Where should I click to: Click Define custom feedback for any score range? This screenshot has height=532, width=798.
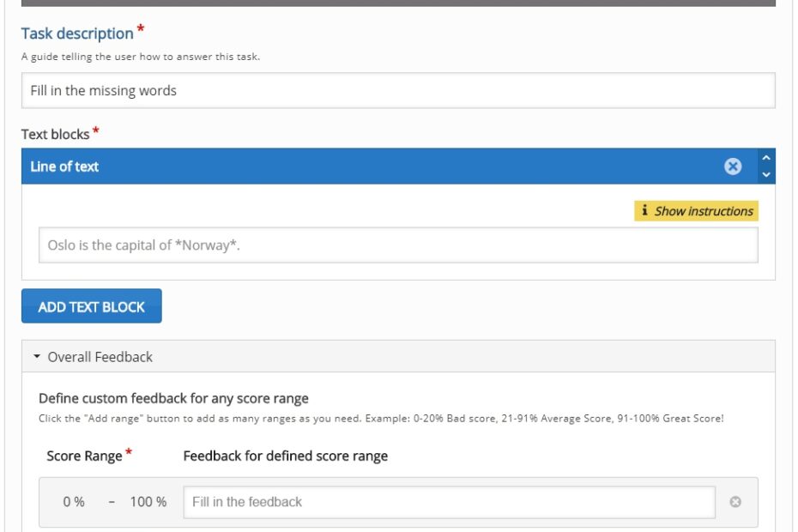click(173, 398)
